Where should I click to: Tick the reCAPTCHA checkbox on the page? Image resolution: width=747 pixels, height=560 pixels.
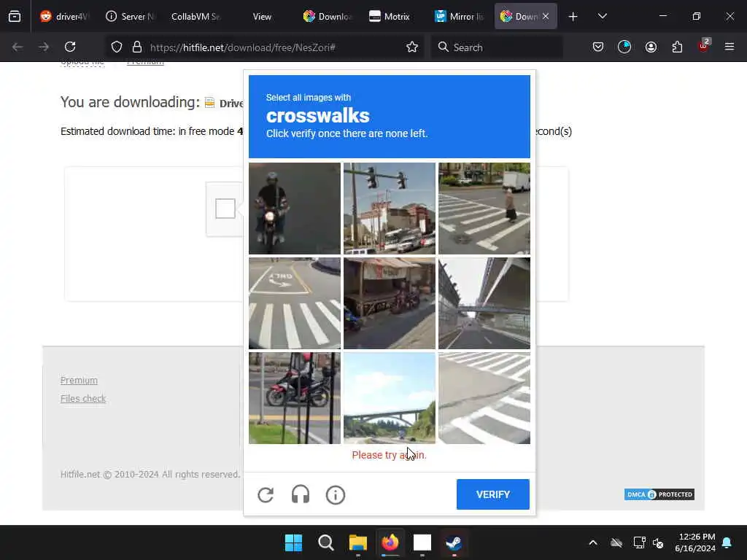pos(225,209)
